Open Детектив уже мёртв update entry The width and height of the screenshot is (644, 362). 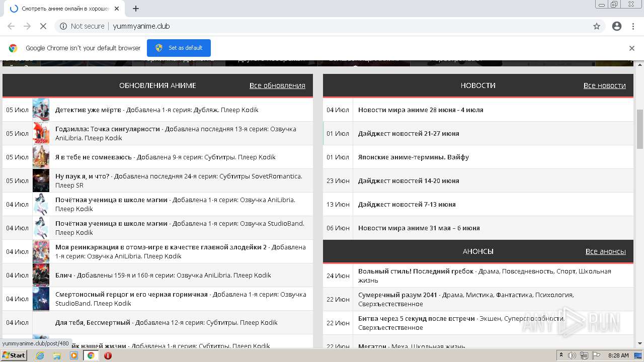[157, 110]
